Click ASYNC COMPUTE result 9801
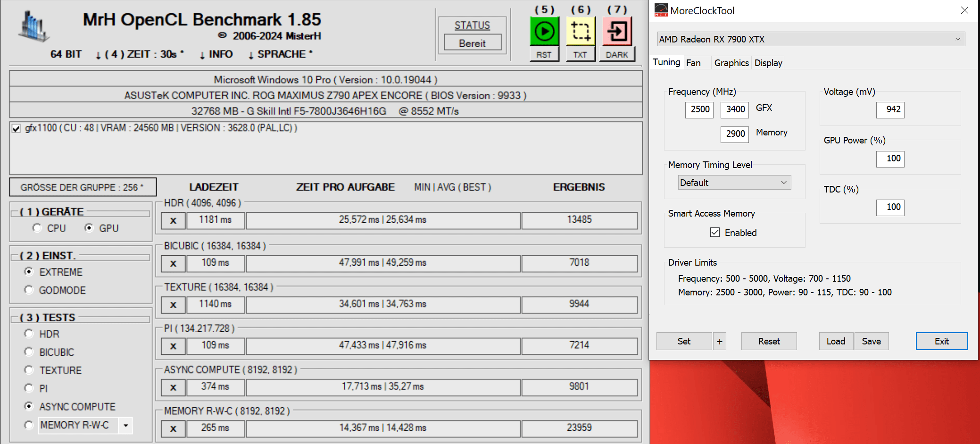This screenshot has height=444, width=980. point(580,387)
